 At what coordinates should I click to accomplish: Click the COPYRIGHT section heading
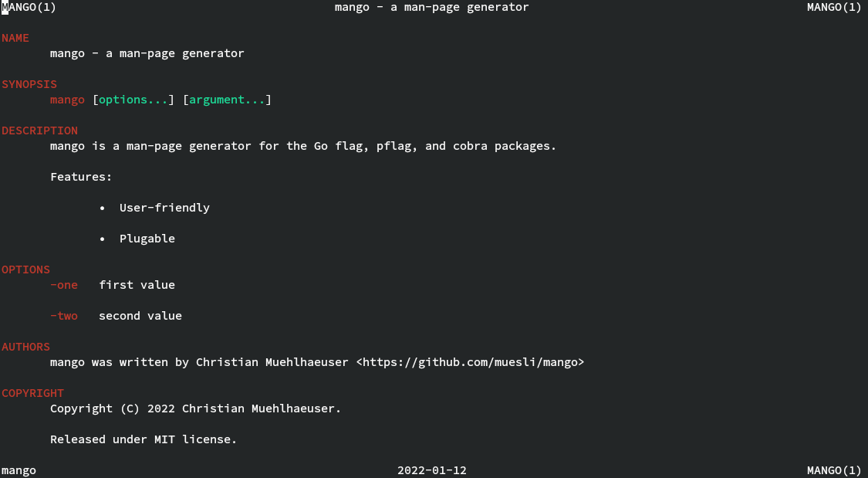[x=32, y=393]
